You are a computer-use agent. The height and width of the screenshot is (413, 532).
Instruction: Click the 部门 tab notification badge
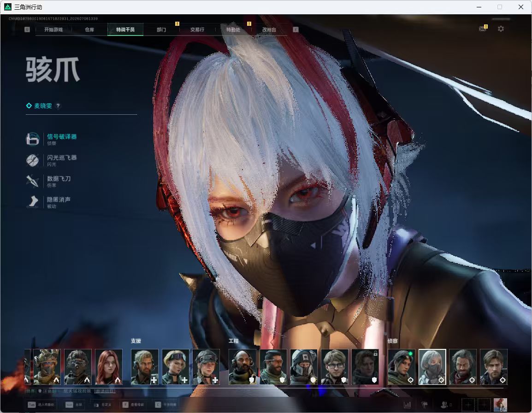click(177, 24)
